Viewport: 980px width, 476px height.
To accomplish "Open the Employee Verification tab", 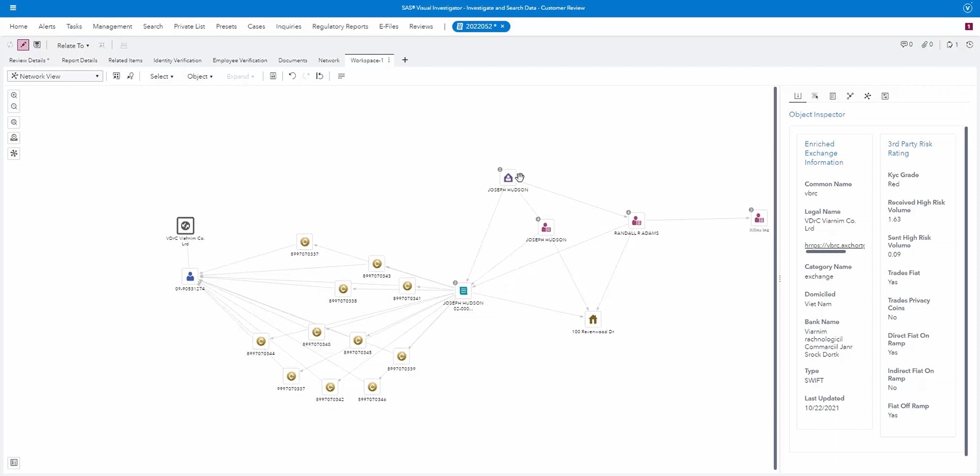I will click(x=240, y=60).
